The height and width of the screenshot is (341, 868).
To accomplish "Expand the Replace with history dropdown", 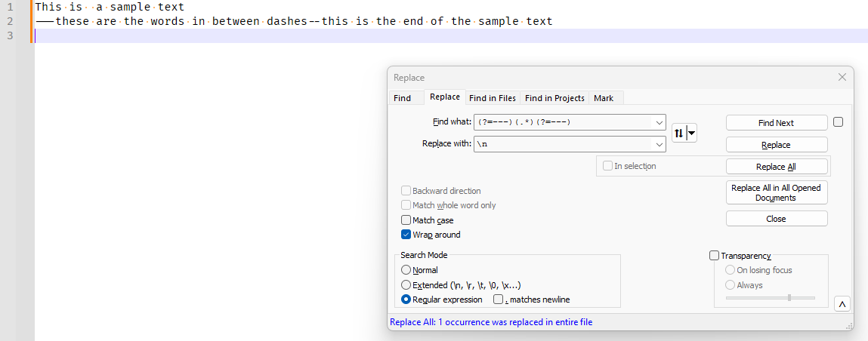I will (659, 144).
